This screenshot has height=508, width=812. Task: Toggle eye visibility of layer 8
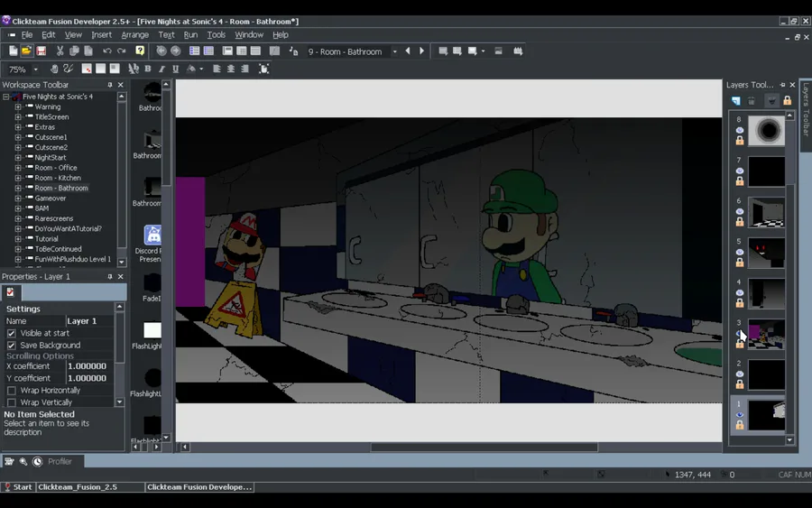coord(740,131)
